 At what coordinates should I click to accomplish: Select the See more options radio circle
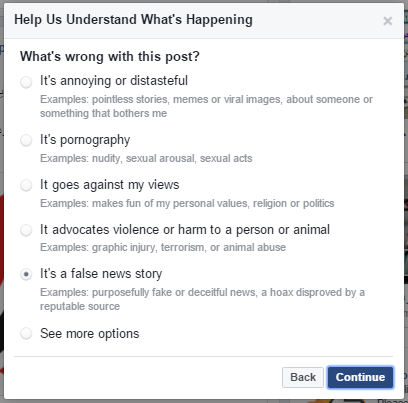click(26, 333)
